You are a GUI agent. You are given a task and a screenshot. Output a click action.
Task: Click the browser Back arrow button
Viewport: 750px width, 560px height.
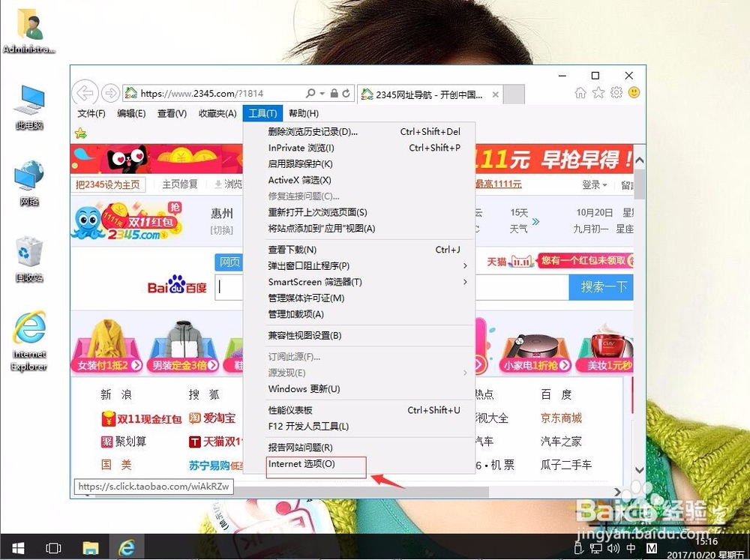[85, 93]
